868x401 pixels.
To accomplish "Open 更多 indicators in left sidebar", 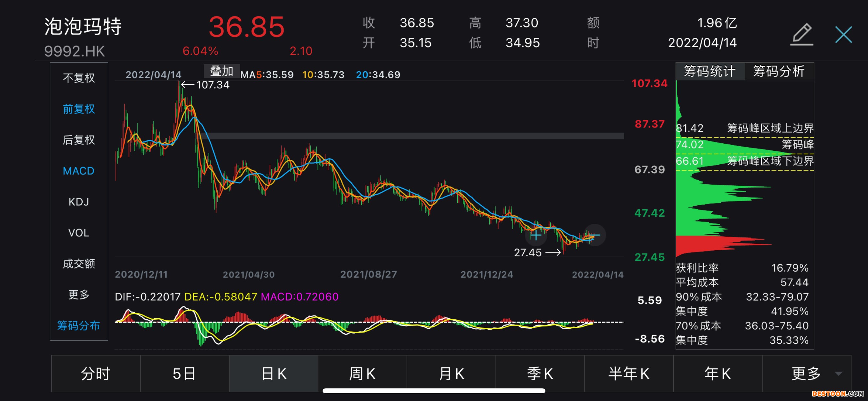I will (x=79, y=294).
